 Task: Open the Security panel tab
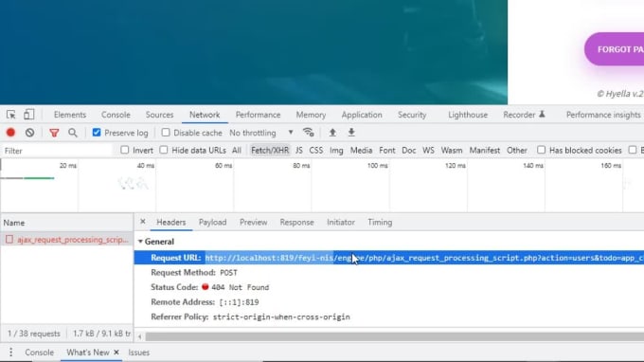point(412,115)
